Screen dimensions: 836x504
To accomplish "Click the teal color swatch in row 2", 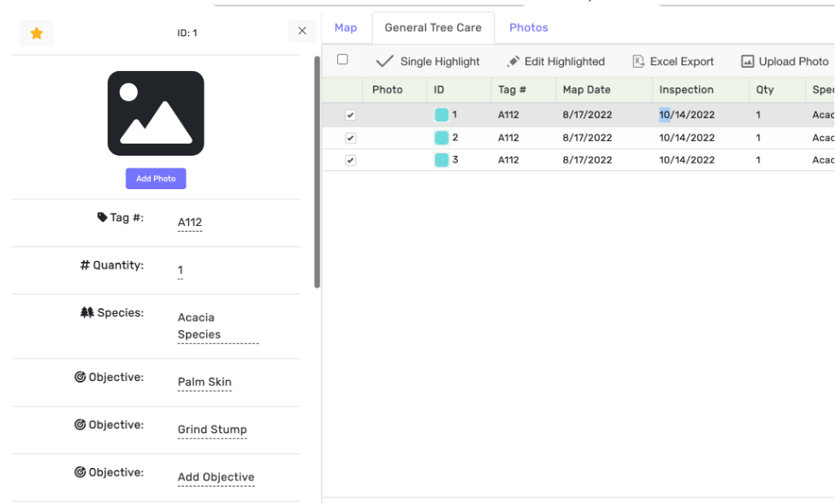I will tap(442, 138).
